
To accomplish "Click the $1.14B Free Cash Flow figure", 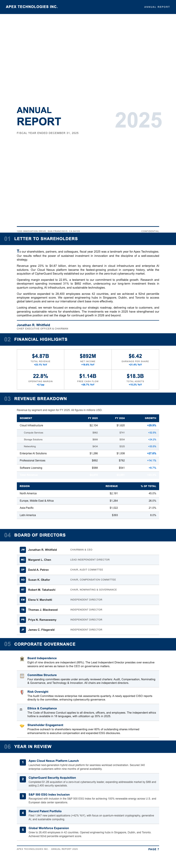I will tap(88, 376).
